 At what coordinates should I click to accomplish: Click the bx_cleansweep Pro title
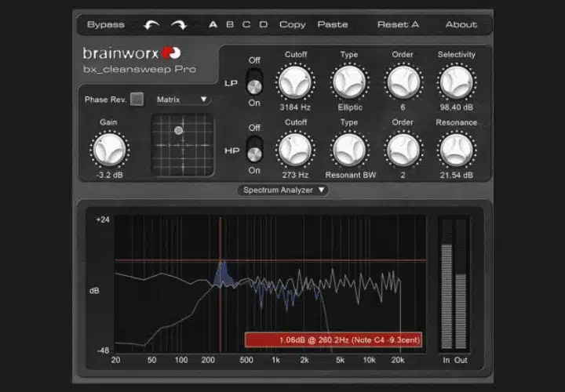(140, 69)
